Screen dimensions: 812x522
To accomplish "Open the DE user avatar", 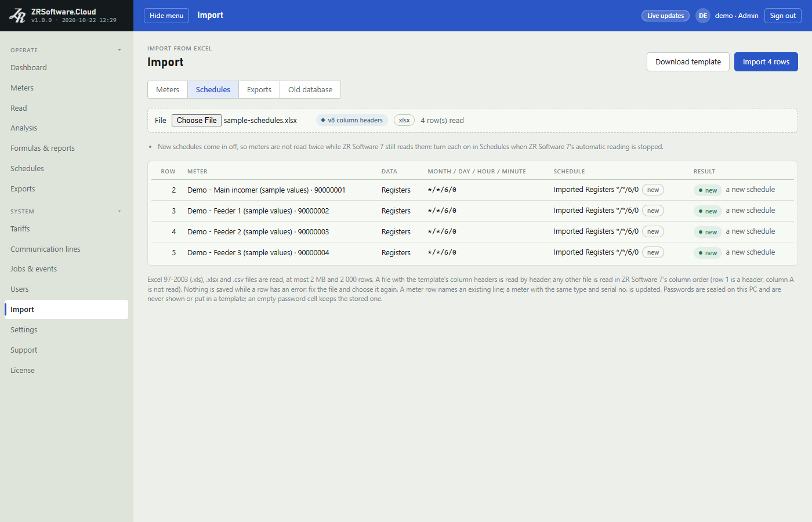I will [703, 16].
